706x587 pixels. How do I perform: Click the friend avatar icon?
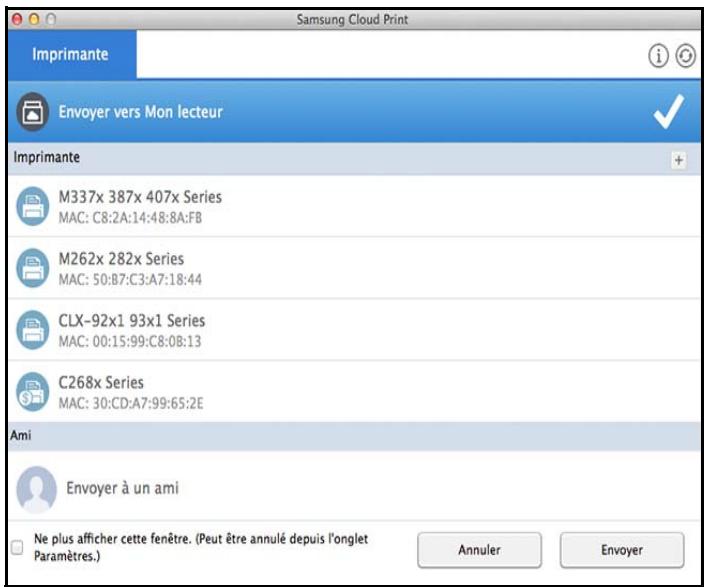point(36,489)
